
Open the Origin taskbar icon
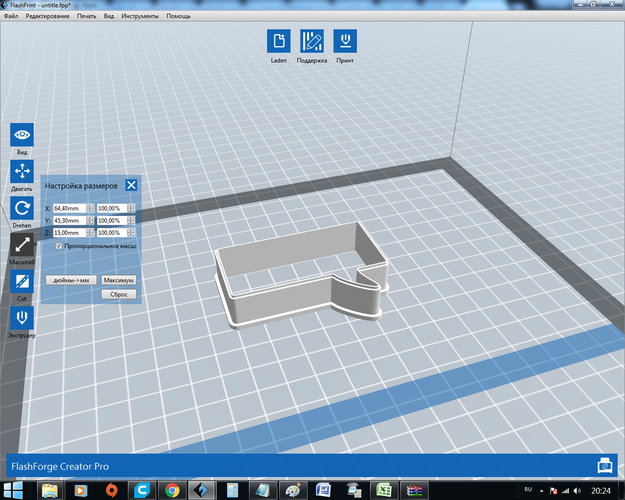pos(111,490)
